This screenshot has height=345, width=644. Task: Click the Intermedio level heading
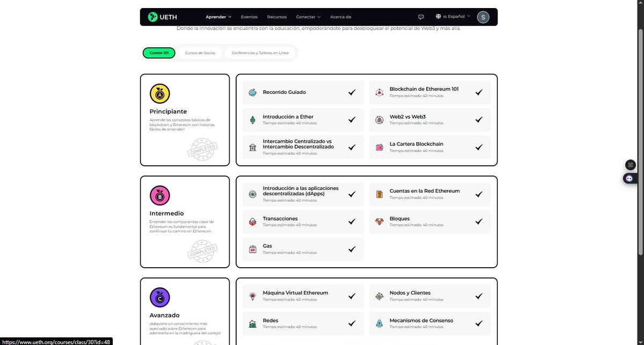[x=166, y=214]
